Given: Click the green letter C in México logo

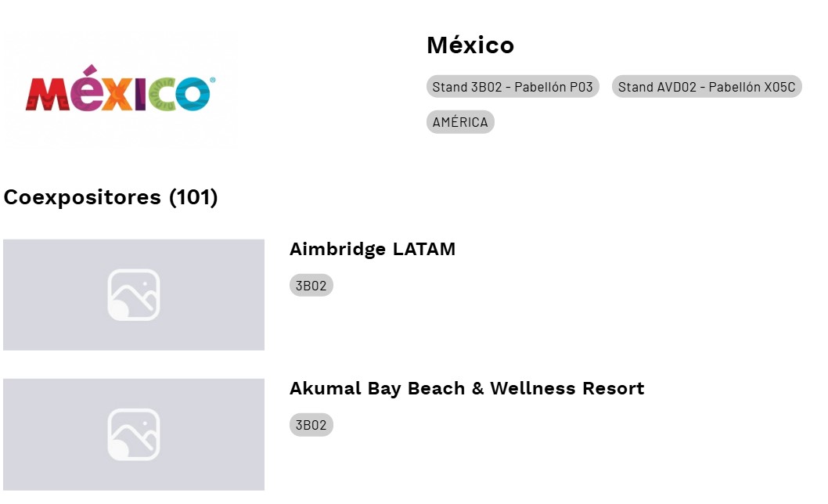Looking at the screenshot, I should [x=160, y=95].
